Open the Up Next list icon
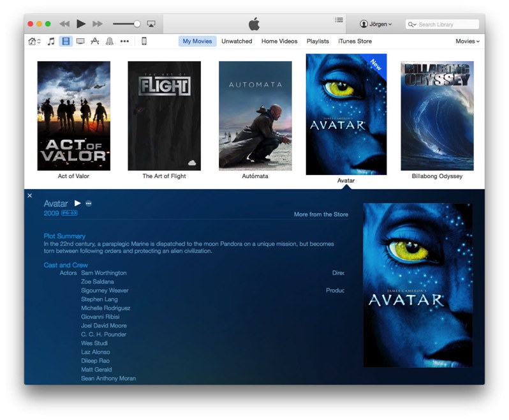Screen dimensions: 509x420 (x=339, y=20)
